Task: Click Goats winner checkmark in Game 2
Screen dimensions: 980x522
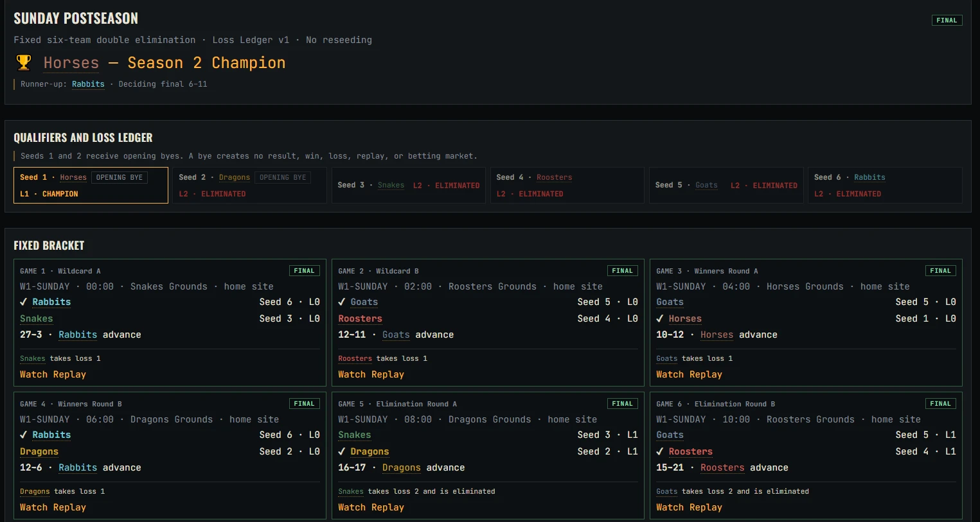Action: click(x=341, y=302)
